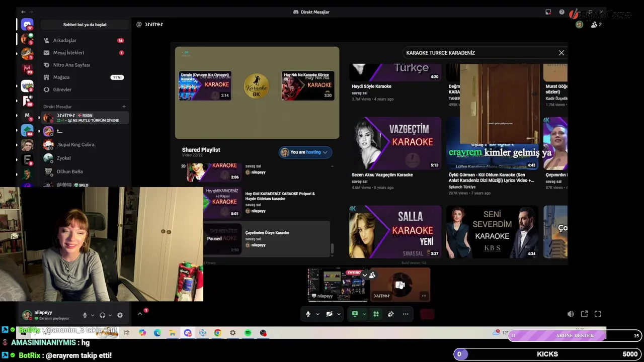Viewport: 644px width, 362px height.
Task: Open DM with Zyokai
Action: point(85,158)
